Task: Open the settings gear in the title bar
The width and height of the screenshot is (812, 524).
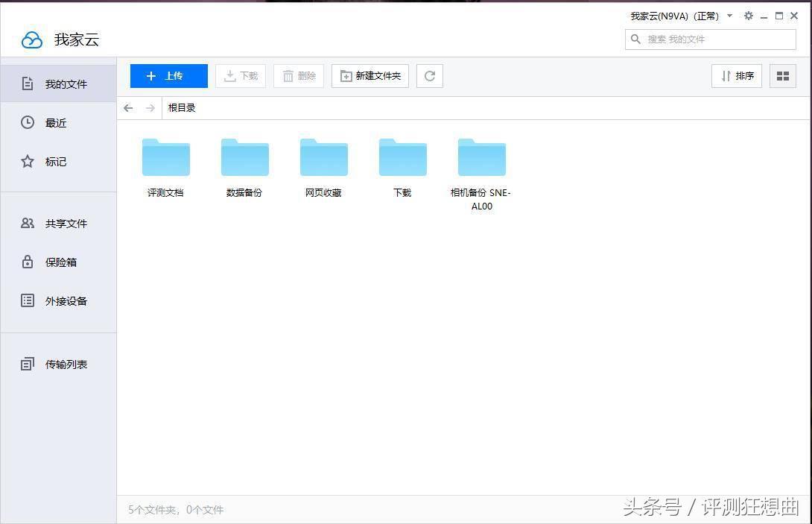Action: tap(748, 16)
